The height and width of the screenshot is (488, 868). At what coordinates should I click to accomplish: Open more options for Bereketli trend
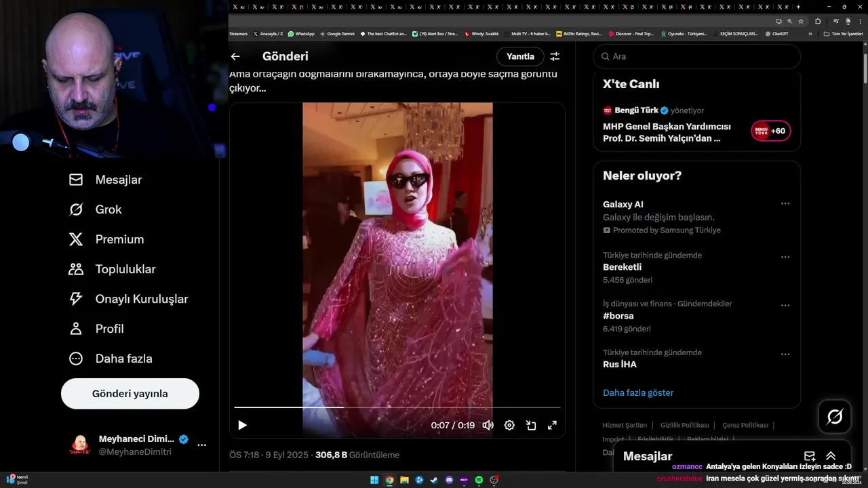pos(785,257)
